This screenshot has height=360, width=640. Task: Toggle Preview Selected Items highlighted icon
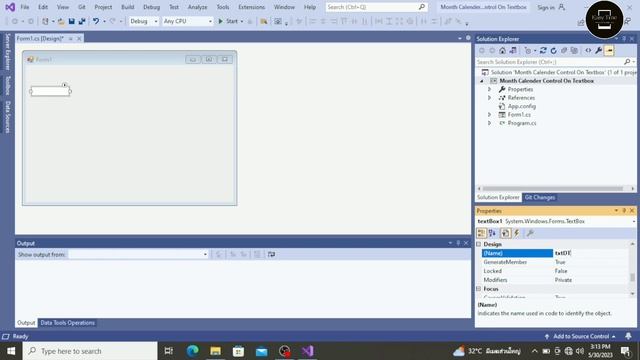point(609,51)
